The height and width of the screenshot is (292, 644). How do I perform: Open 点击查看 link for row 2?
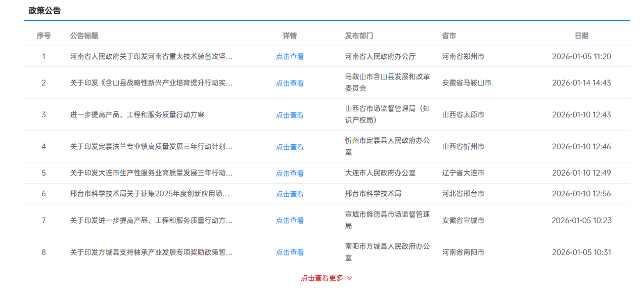[290, 83]
